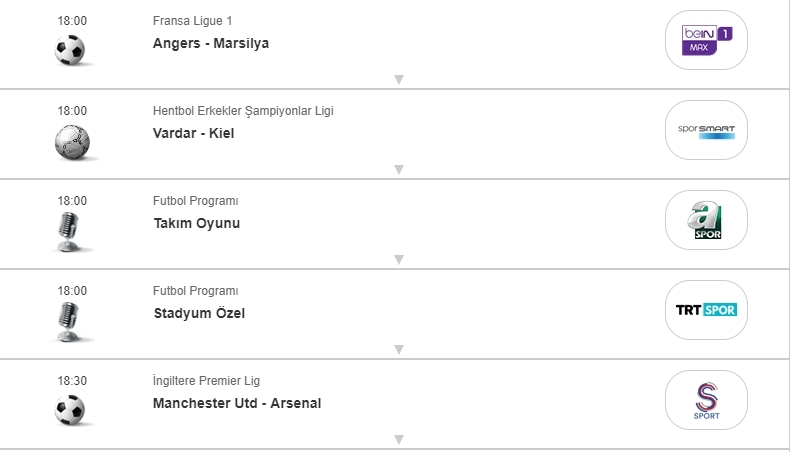The image size is (792, 452).
Task: Expand the Angers - Marsilya match details
Action: [x=398, y=79]
